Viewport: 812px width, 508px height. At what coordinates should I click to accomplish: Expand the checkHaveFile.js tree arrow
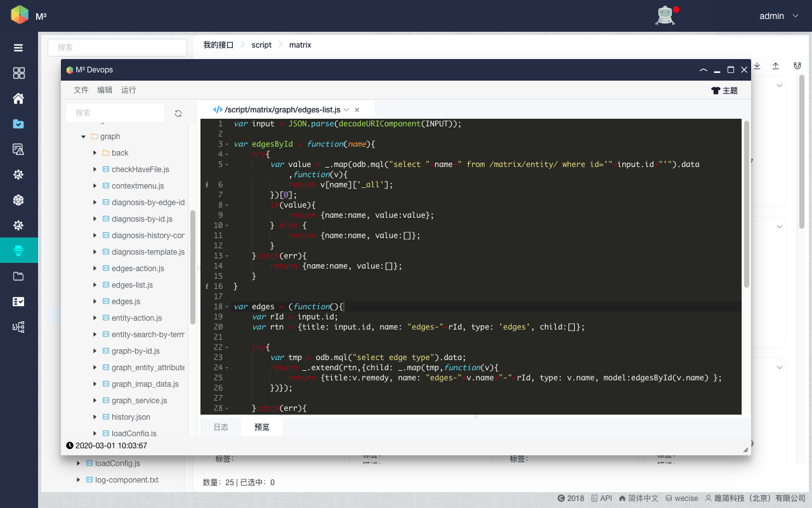(95, 170)
